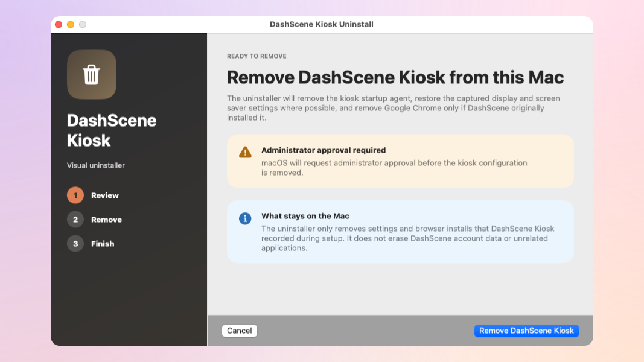Viewport: 644px width, 362px height.
Task: Click Remove DashScene Kiosk button
Action: [x=526, y=331]
